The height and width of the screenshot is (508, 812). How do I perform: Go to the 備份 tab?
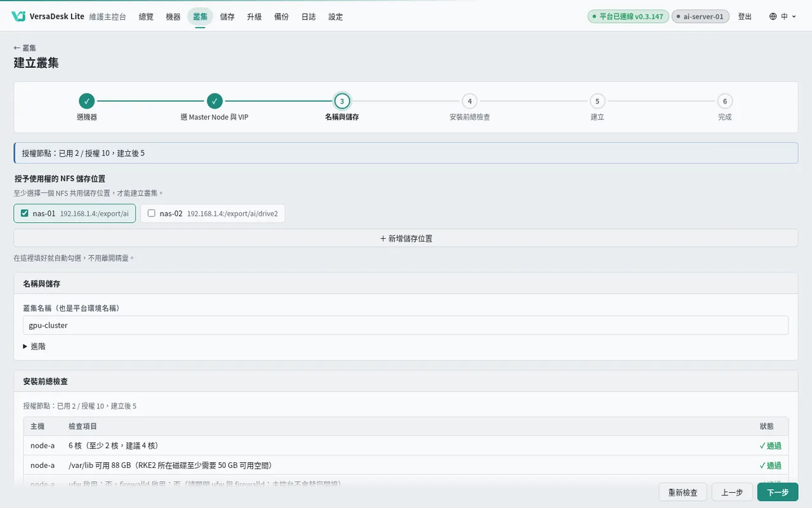(282, 17)
